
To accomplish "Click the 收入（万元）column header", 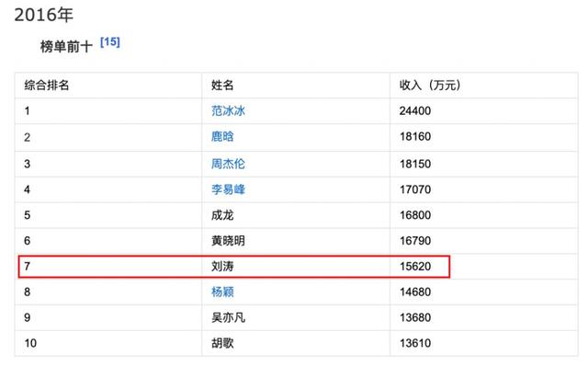I will tap(430, 86).
